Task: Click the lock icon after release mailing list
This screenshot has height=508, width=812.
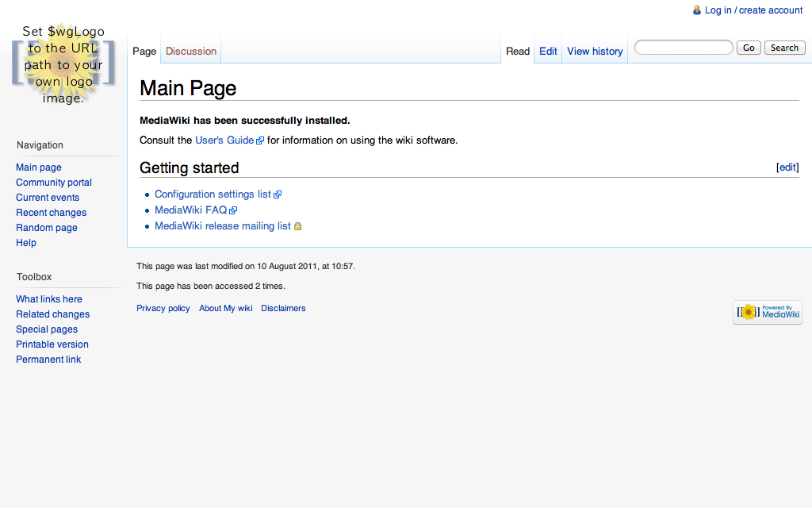Action: pyautogui.click(x=298, y=226)
